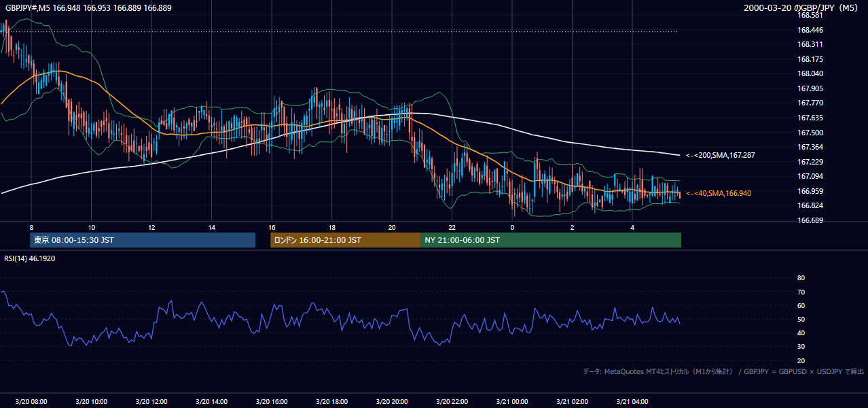Click the price axis value 166.959
Viewport: 868px width, 408px height.
coord(810,191)
